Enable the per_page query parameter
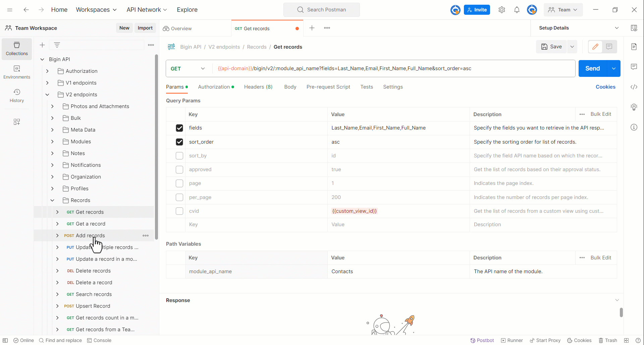This screenshot has width=644, height=345. 179,197
